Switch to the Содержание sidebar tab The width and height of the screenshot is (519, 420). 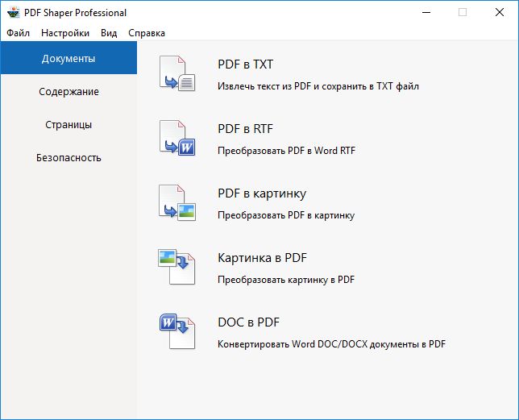click(69, 92)
